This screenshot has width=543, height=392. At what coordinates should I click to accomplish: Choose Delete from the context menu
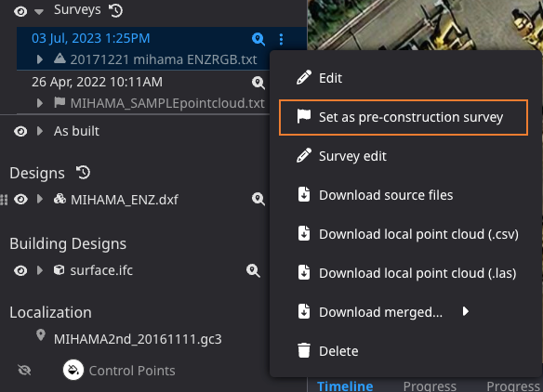coord(406,351)
